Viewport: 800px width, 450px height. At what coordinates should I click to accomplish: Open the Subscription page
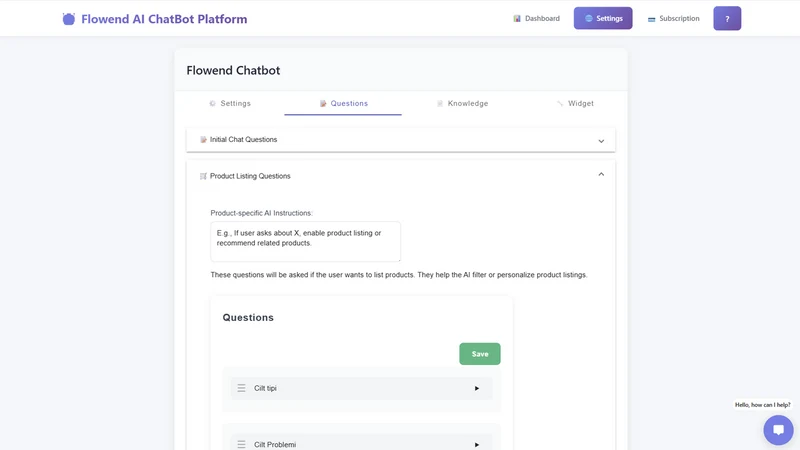[673, 18]
